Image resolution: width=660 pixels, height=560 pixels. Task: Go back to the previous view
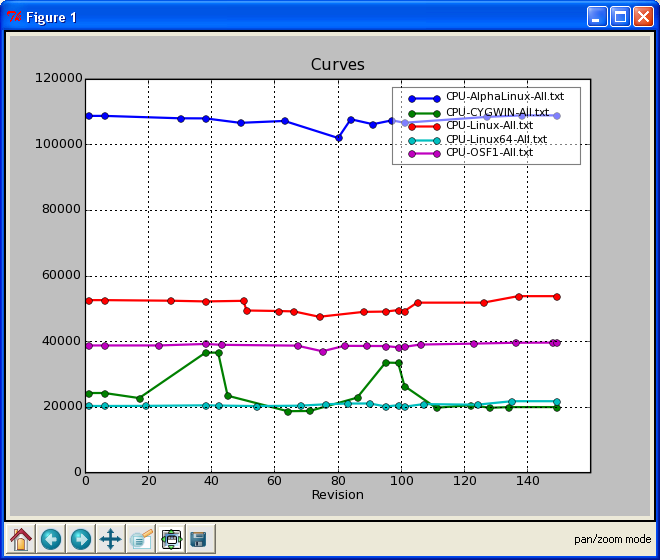tap(51, 539)
